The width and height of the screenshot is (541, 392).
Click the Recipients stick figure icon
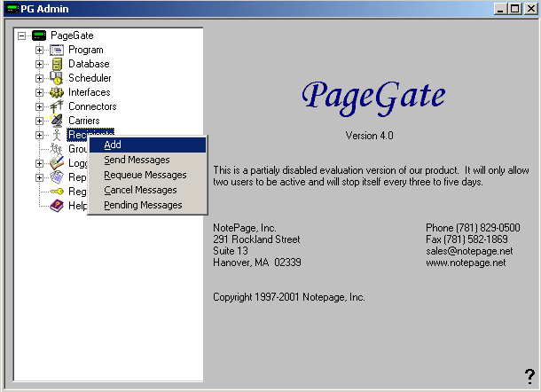[57, 135]
